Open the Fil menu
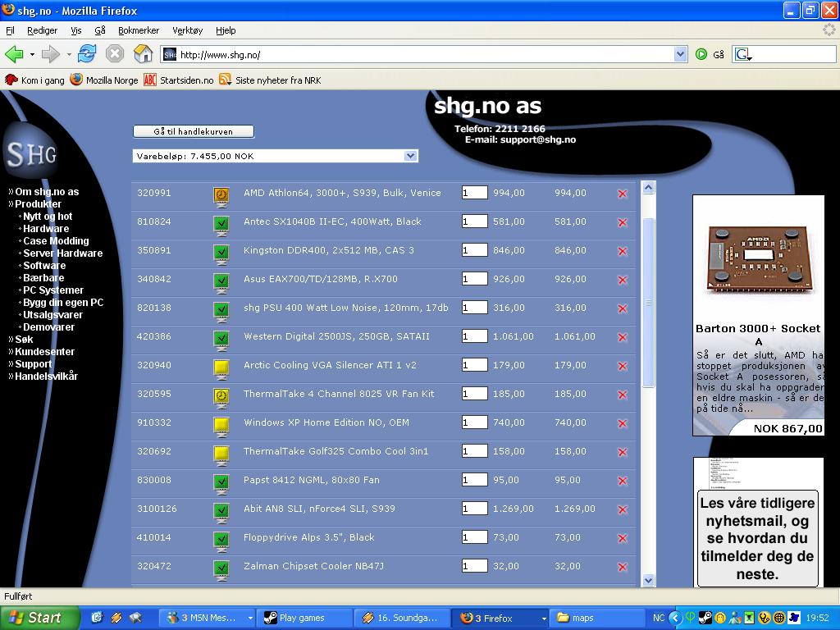 click(10, 30)
